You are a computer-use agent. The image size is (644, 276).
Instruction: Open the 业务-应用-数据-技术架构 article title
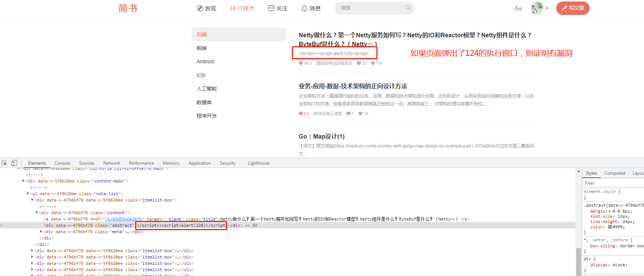pyautogui.click(x=353, y=86)
